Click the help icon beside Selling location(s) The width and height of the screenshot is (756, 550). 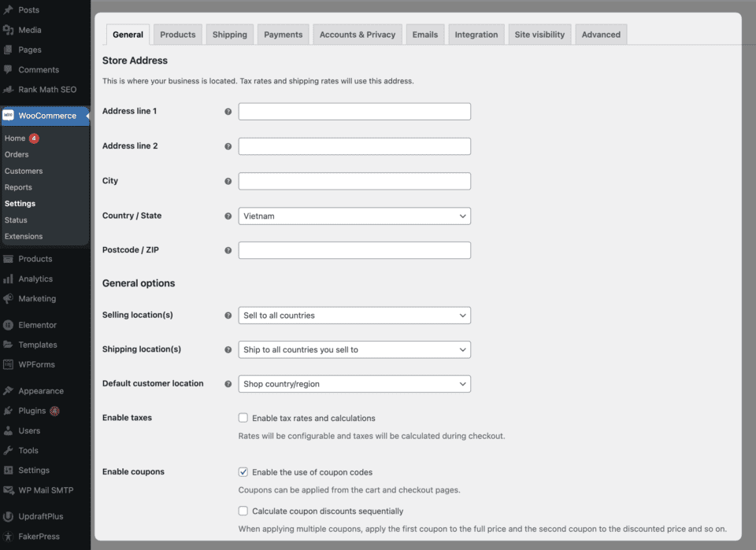(x=228, y=316)
